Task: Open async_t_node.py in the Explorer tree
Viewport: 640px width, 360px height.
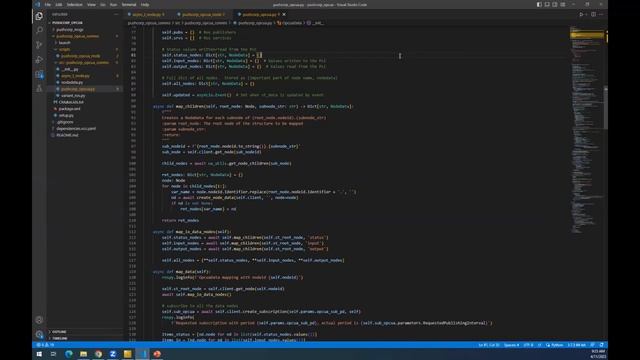Action: (x=76, y=76)
